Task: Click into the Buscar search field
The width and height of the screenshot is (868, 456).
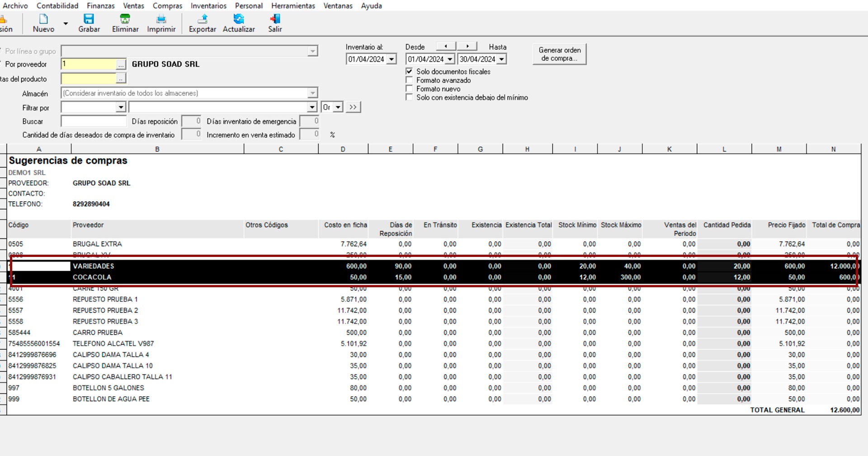Action: tap(94, 121)
